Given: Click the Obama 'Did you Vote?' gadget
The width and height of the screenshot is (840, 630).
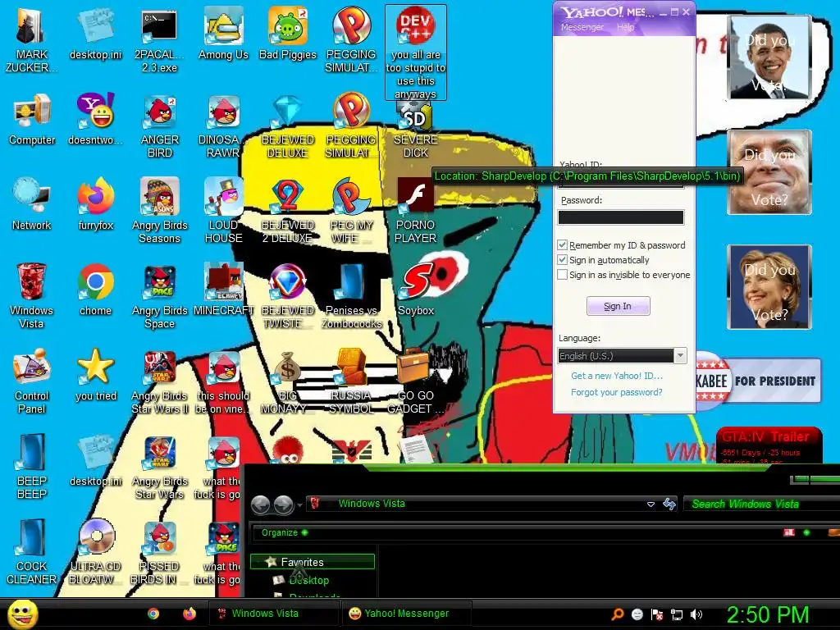Looking at the screenshot, I should coord(769,57).
